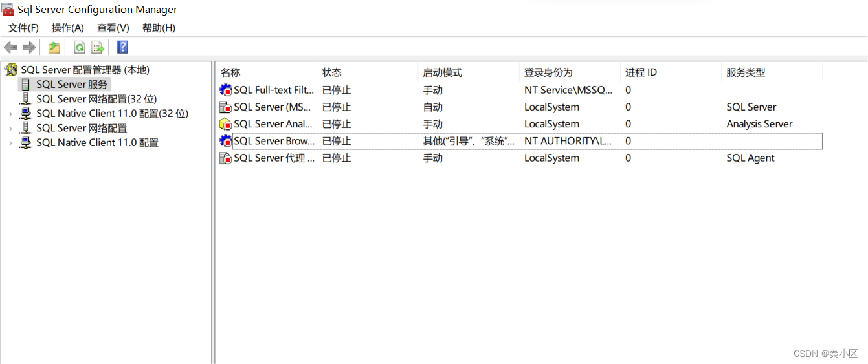Click the NT Service\MSSQ... login cell
The image size is (868, 364).
click(568, 90)
